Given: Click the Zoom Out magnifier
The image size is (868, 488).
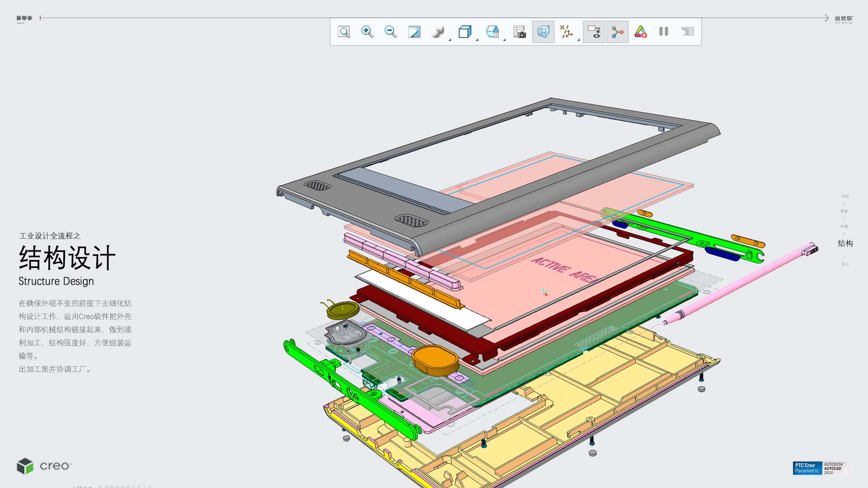Looking at the screenshot, I should pos(391,32).
